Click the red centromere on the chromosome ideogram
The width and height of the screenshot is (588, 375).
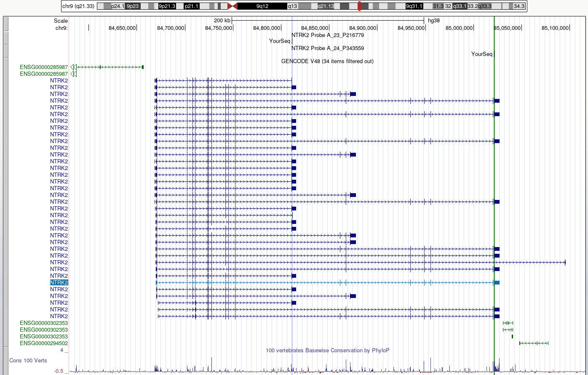click(233, 6)
